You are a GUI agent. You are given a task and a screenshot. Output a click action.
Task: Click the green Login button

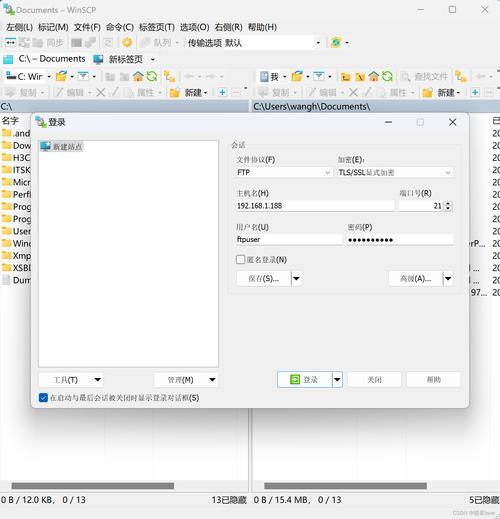(304, 380)
